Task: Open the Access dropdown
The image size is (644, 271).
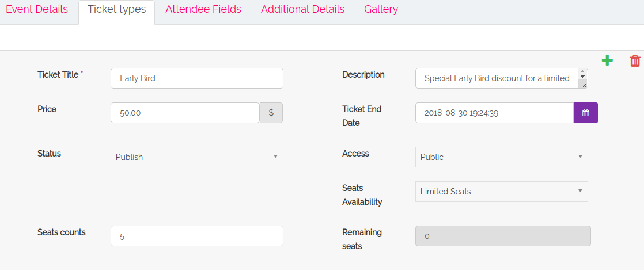Action: 501,157
